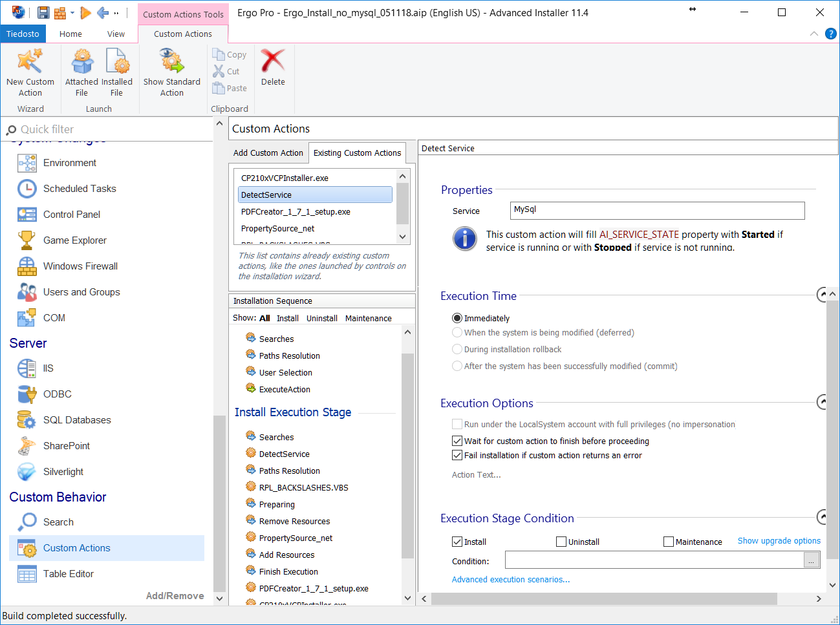This screenshot has height=625, width=840.
Task: Click condition browse ellipsis button
Action: [812, 560]
